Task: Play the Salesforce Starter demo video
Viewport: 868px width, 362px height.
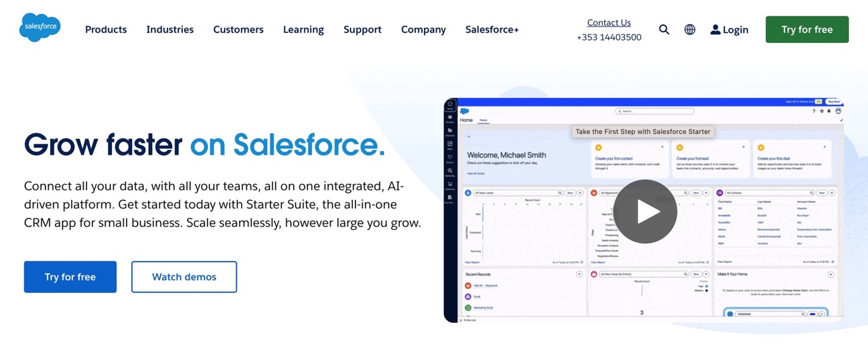Action: click(645, 211)
